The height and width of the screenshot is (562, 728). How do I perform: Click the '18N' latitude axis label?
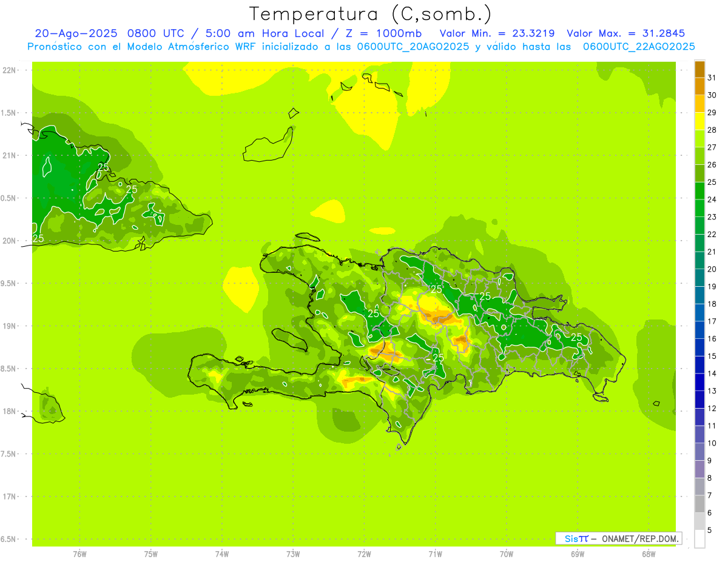point(10,411)
